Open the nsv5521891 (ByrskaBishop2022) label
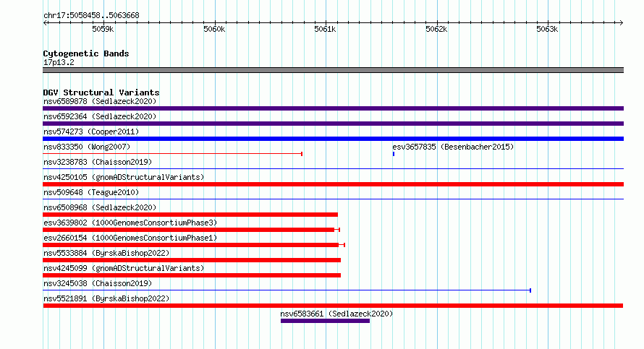The image size is (644, 349). click(106, 298)
